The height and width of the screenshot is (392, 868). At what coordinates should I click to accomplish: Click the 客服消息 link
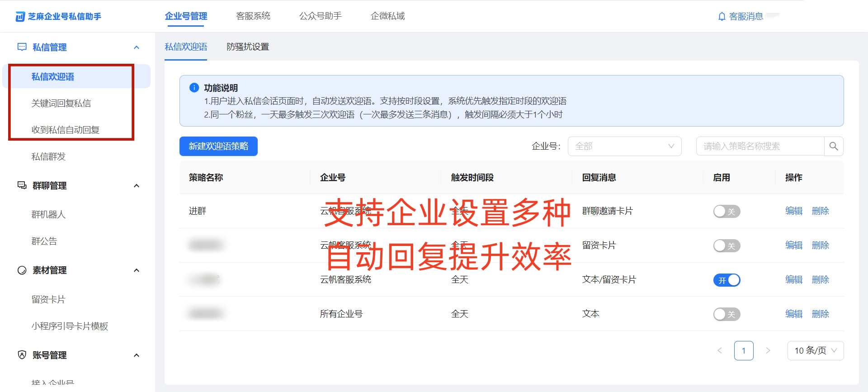746,17
